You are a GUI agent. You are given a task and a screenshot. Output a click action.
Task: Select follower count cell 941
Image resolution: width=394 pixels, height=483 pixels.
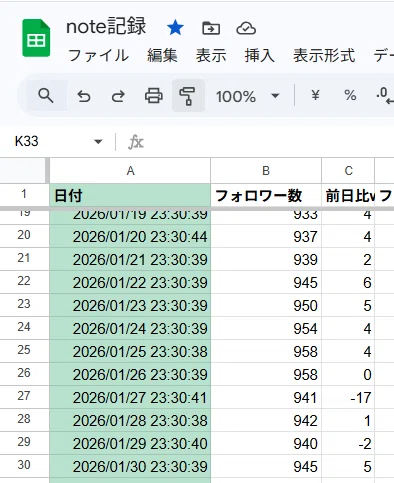(266, 397)
